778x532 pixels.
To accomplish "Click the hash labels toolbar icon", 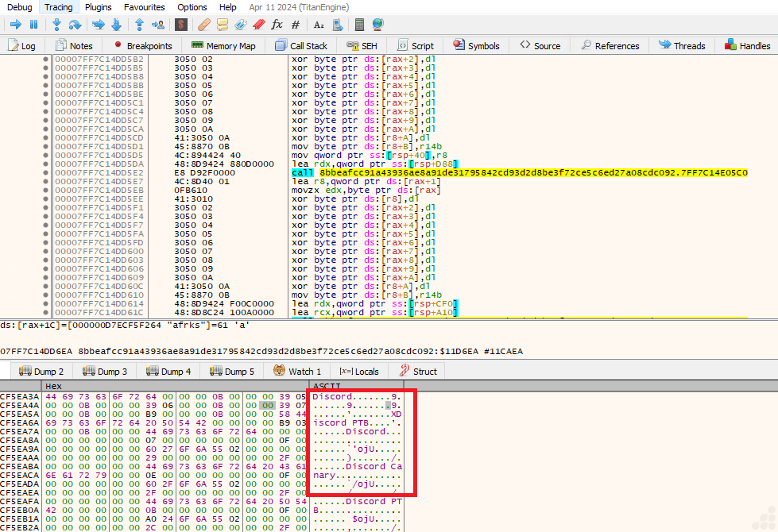I will click(296, 25).
